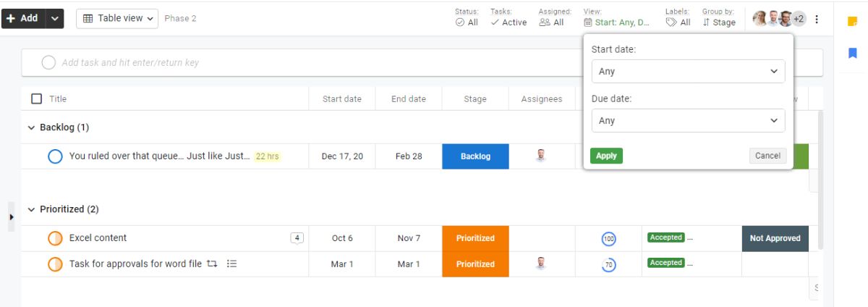Mark the Excel content task status circle
This screenshot has height=307, width=868.
pyautogui.click(x=55, y=238)
